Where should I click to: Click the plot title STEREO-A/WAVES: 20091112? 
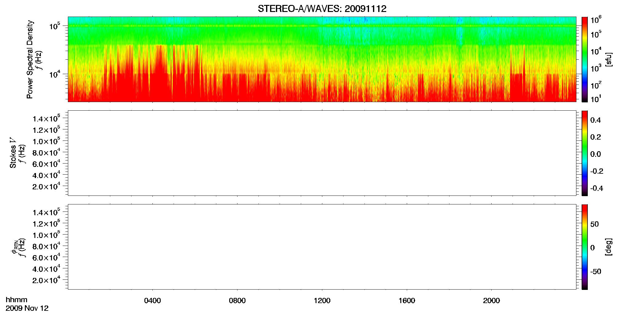pos(322,9)
